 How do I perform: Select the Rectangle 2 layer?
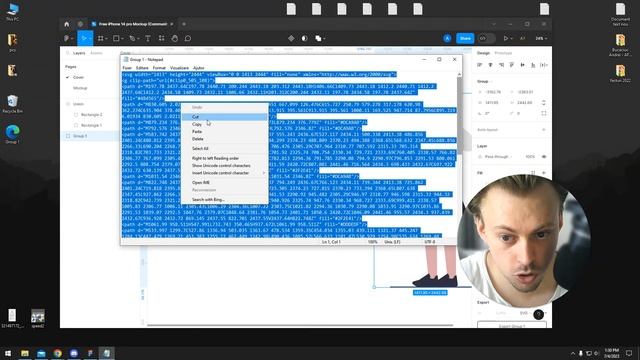click(91, 115)
